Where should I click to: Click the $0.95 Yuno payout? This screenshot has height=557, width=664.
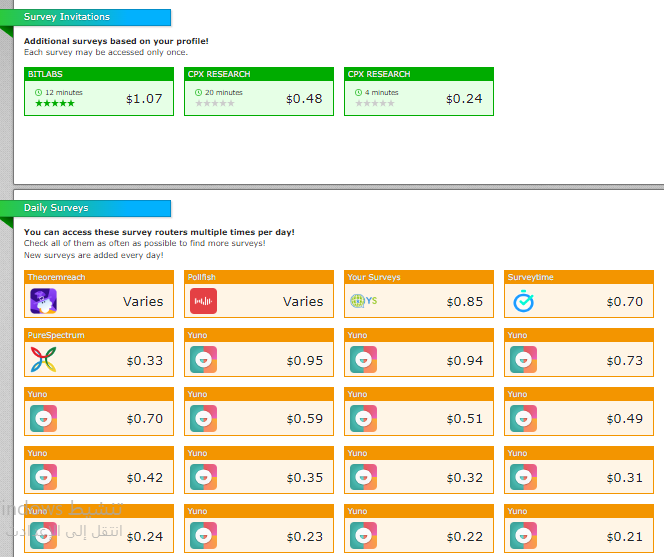coord(305,360)
